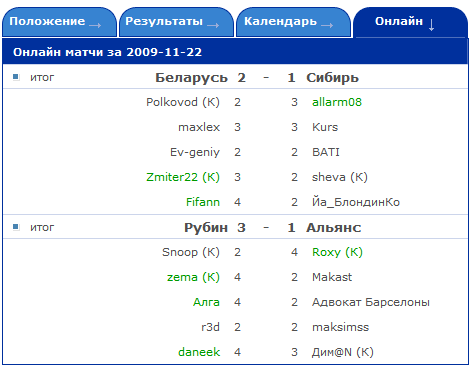Click player zema (K) name
This screenshot has width=471, height=370.
point(193,277)
